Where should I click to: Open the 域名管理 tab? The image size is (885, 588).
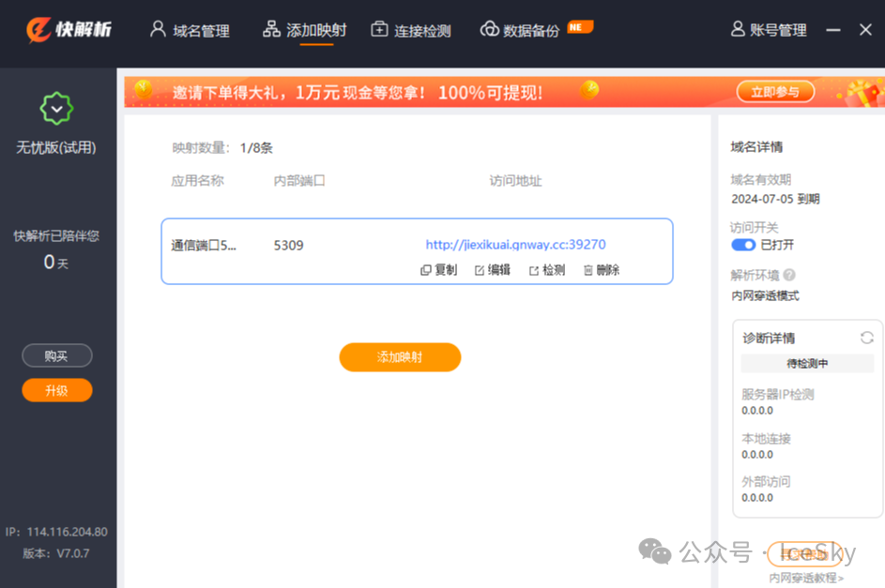coord(190,30)
